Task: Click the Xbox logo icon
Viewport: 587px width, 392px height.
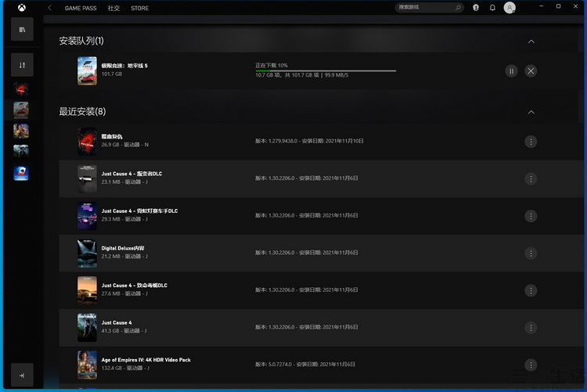Action: click(22, 8)
